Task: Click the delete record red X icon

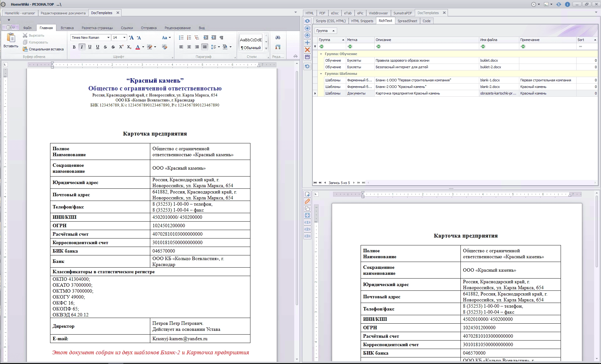Action: pos(307,50)
